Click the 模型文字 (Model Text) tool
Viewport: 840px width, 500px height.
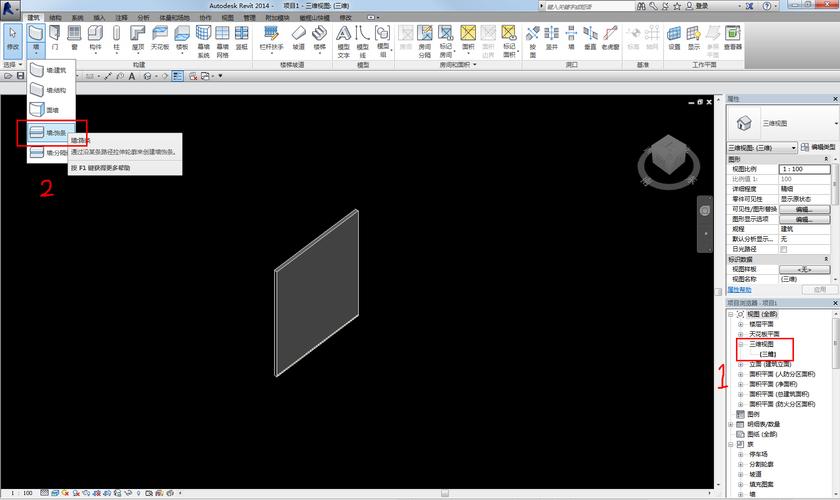point(343,41)
